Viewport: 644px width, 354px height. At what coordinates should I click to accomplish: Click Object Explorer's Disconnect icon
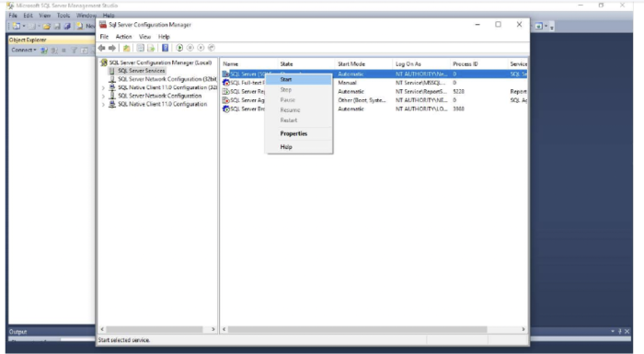coord(53,50)
